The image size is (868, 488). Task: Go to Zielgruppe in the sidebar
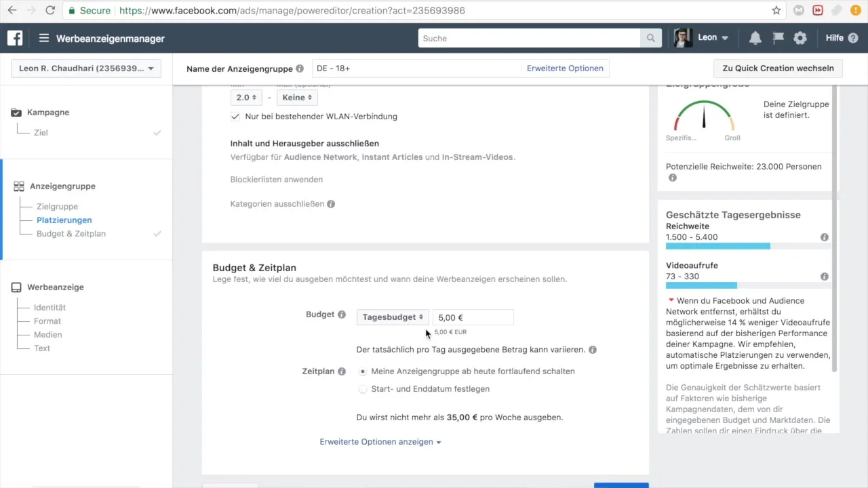57,207
